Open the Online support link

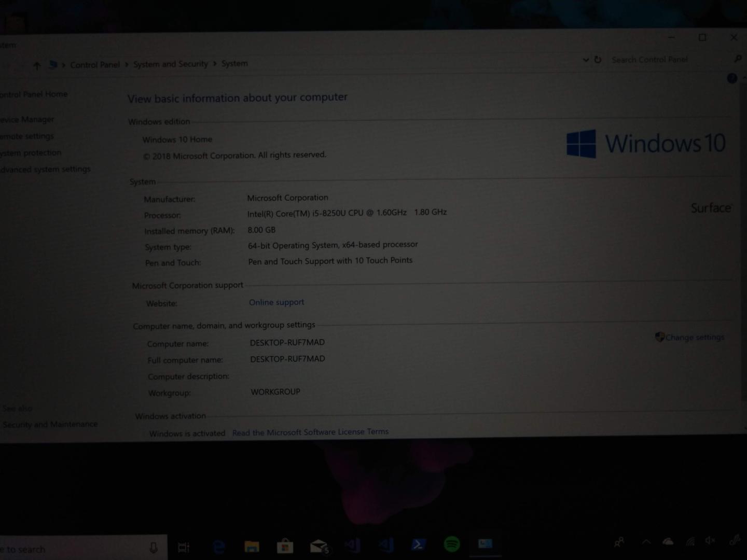pyautogui.click(x=276, y=302)
